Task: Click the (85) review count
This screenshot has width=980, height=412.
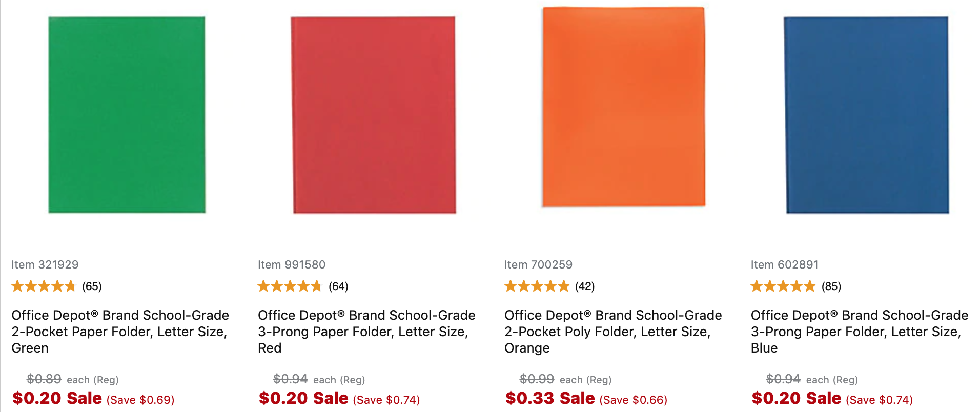Action: click(x=831, y=286)
